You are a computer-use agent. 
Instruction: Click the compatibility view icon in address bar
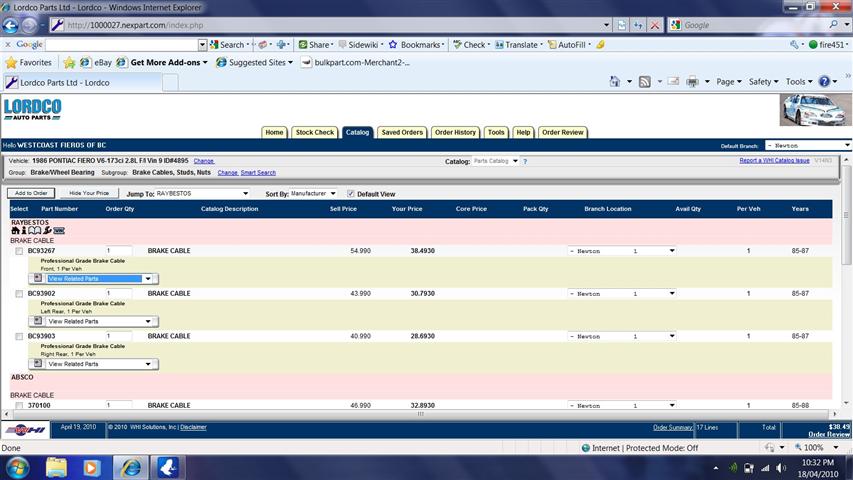click(x=622, y=25)
